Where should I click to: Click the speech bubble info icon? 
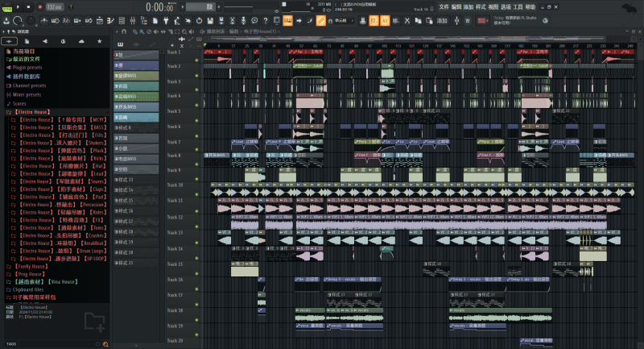point(254,21)
